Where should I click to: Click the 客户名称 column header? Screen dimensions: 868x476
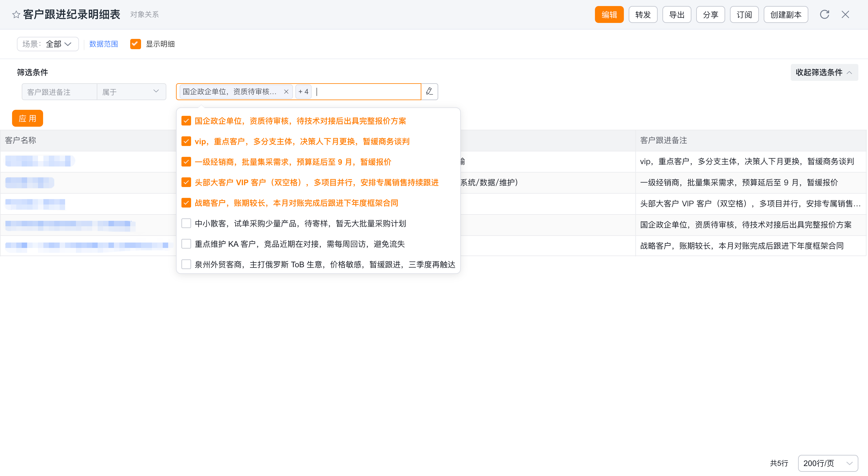20,140
